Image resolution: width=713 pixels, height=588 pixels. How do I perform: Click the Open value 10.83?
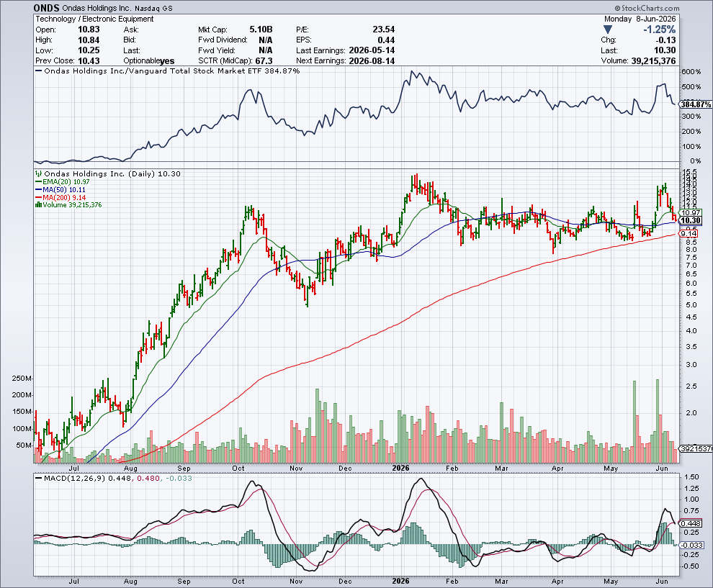point(89,29)
